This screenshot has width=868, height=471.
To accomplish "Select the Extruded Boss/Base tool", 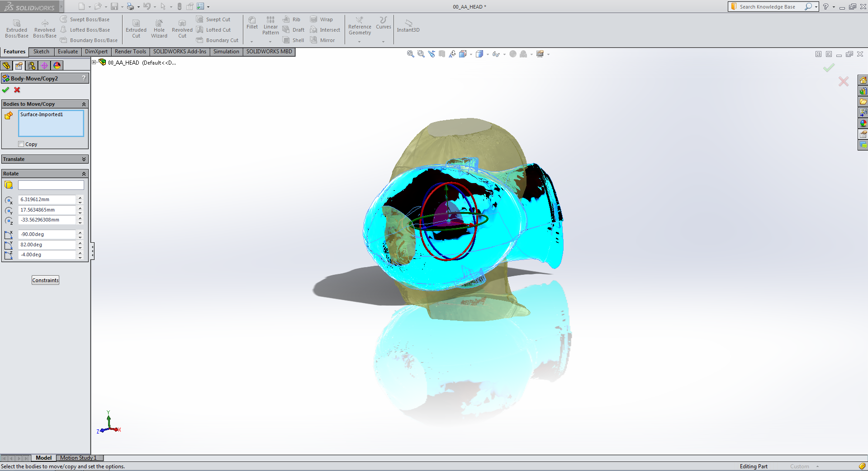I will click(17, 29).
